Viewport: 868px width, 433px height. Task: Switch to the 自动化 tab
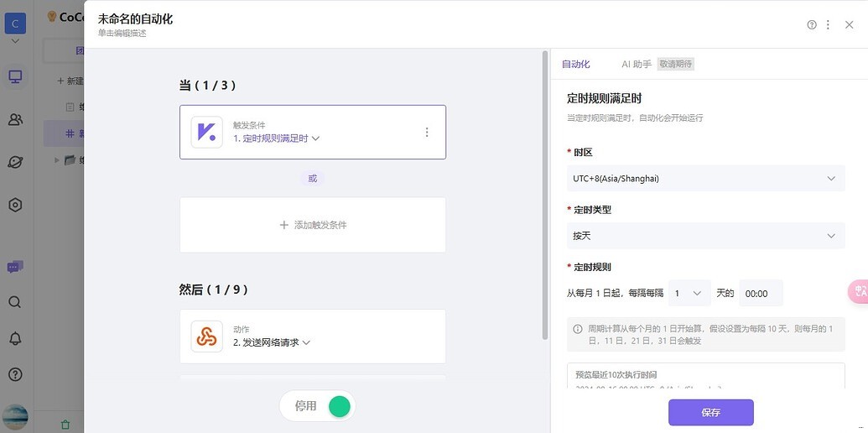(575, 64)
